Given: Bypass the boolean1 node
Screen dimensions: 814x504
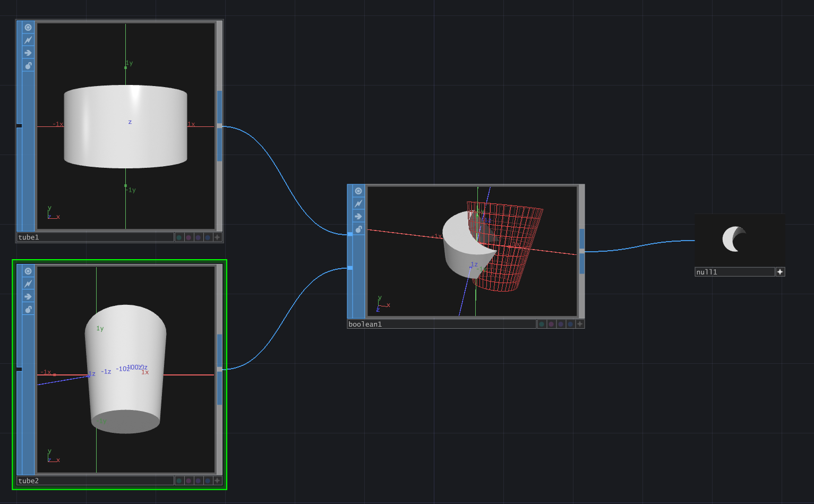Looking at the screenshot, I should tap(358, 217).
